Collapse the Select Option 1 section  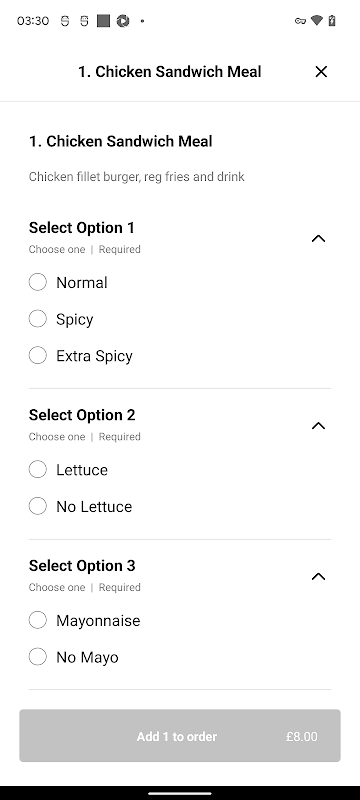(x=318, y=238)
